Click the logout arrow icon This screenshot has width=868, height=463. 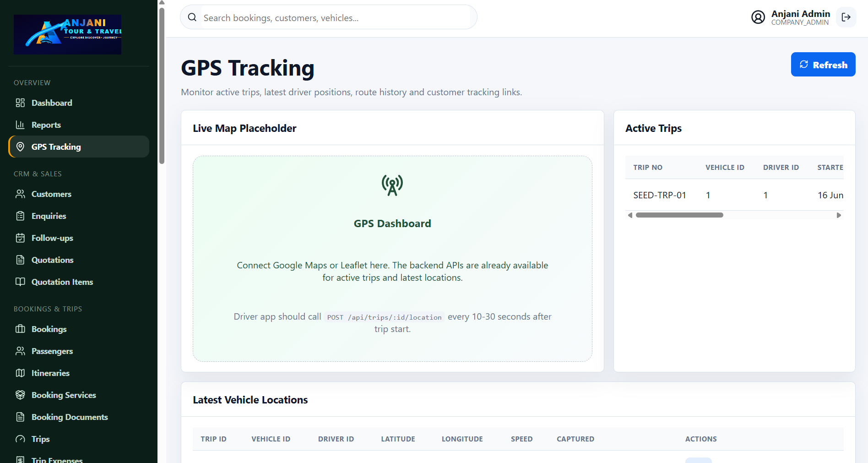click(x=846, y=17)
